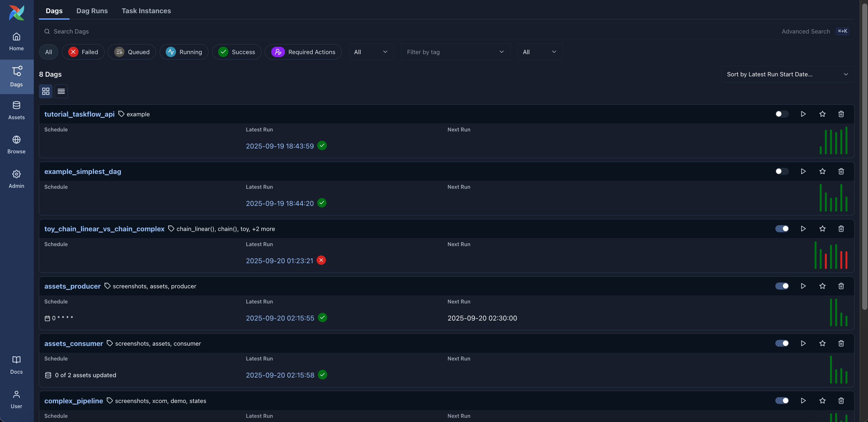868x422 pixels.
Task: Trigger the tutorial_taskflow_api DAG
Action: [803, 114]
